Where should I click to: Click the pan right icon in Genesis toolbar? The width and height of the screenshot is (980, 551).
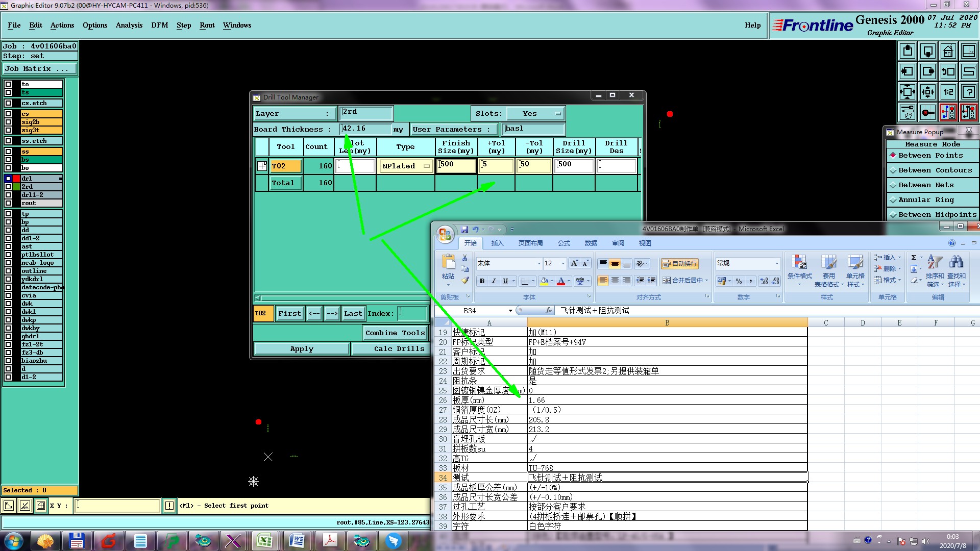928,71
